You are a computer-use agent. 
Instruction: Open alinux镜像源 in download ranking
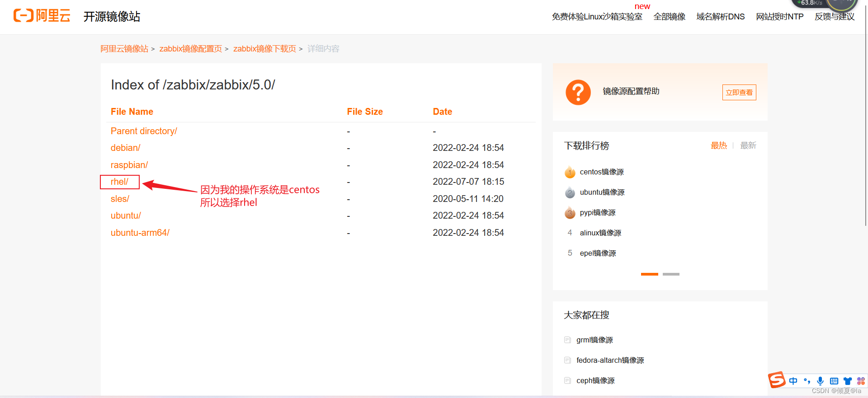pos(600,233)
